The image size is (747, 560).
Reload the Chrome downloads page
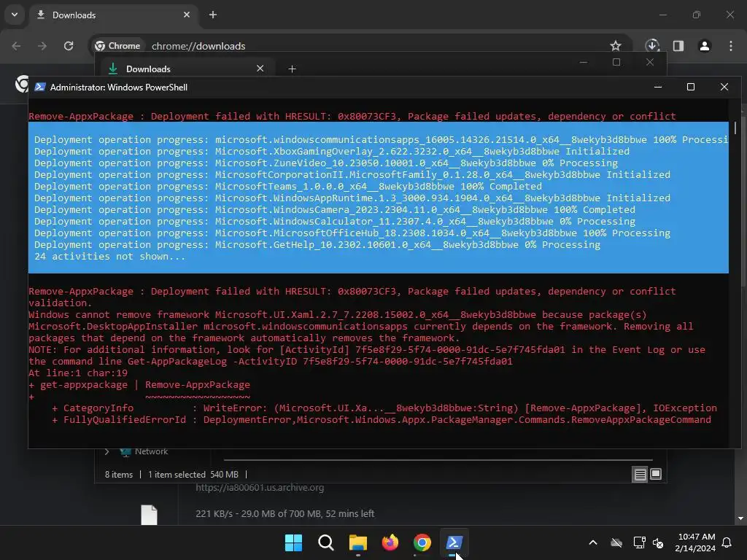69,46
